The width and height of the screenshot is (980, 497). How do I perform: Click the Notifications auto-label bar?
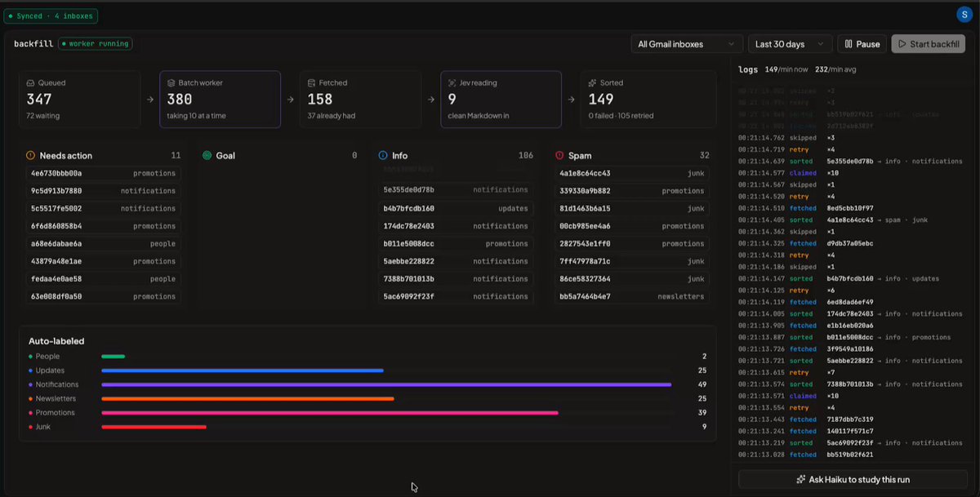click(x=386, y=384)
